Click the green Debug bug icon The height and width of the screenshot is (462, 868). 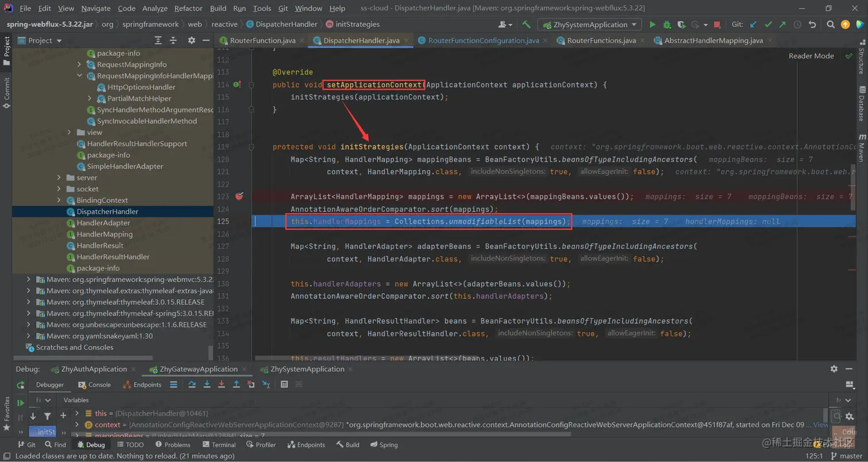[666, 25]
